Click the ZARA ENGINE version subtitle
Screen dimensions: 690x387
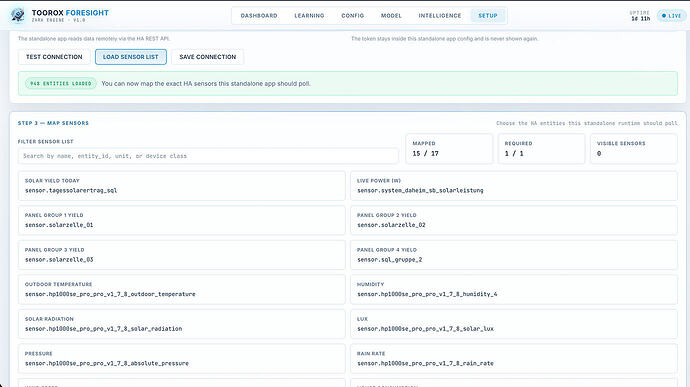click(59, 20)
